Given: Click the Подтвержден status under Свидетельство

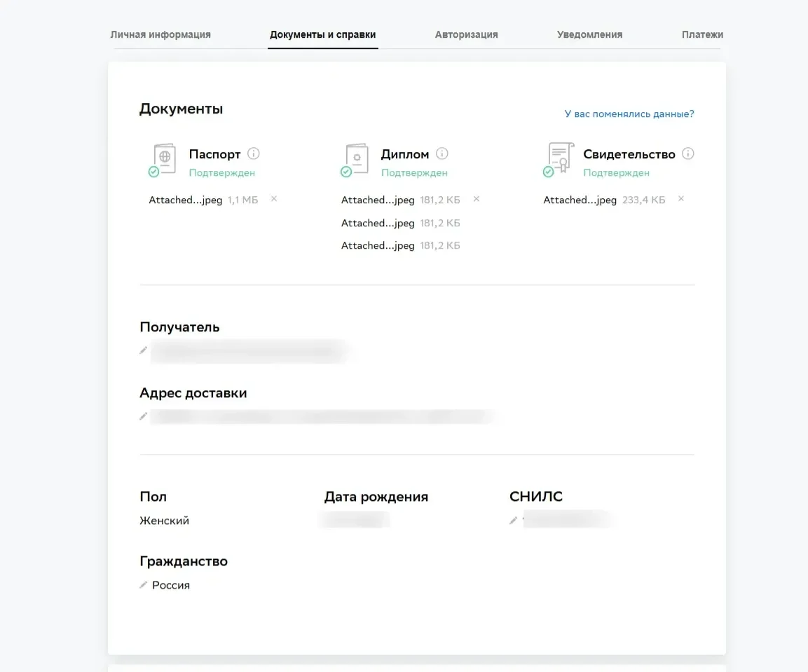Looking at the screenshot, I should tap(616, 173).
